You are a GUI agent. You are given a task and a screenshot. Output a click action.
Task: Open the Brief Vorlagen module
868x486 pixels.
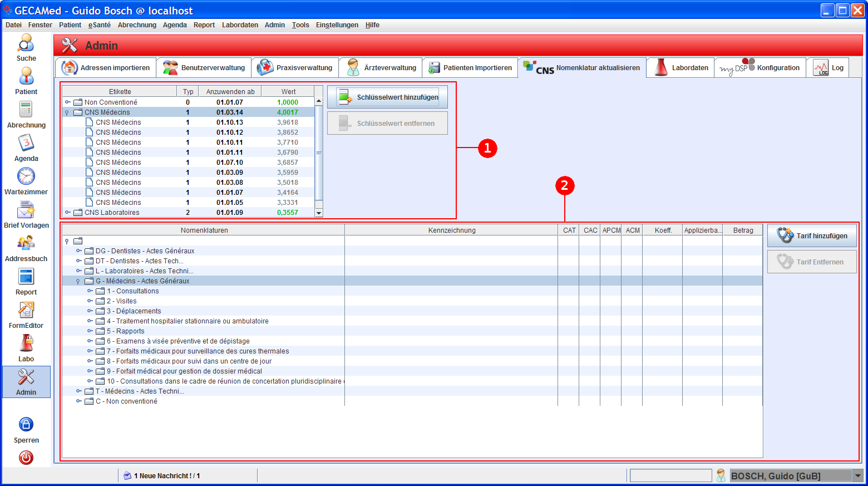point(26,210)
